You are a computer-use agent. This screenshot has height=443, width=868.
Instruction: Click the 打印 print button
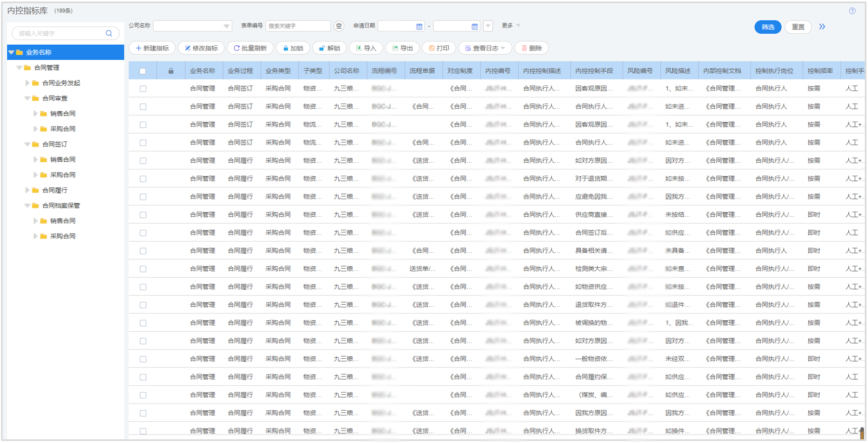(439, 48)
